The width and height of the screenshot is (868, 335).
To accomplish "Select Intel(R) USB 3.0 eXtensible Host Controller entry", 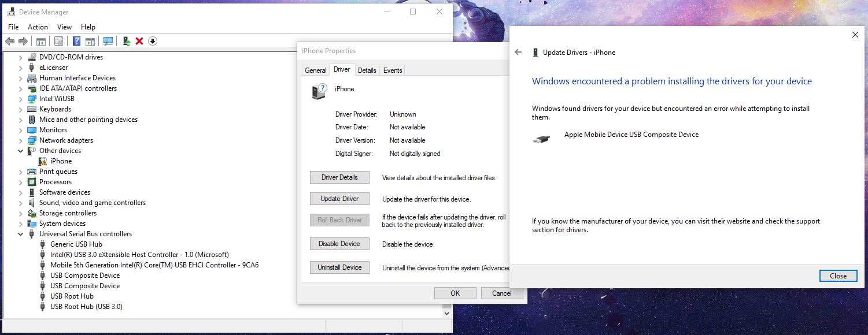I will (x=139, y=255).
